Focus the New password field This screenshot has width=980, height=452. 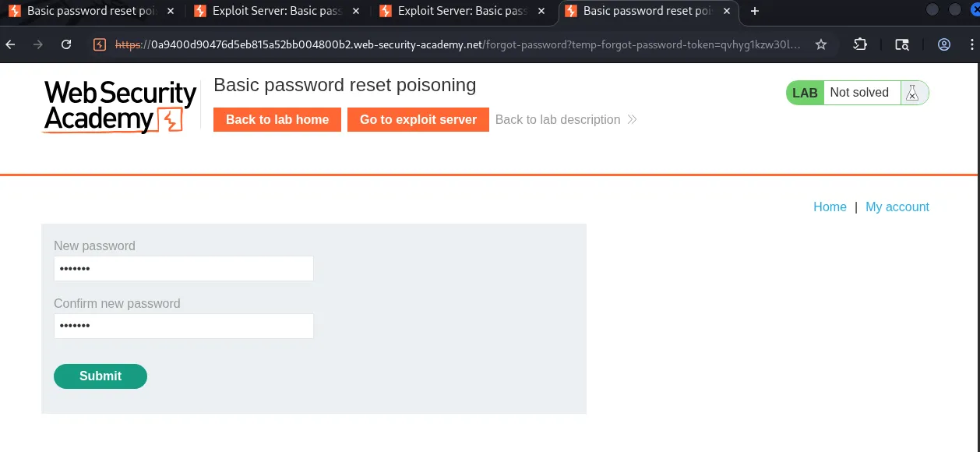[184, 268]
